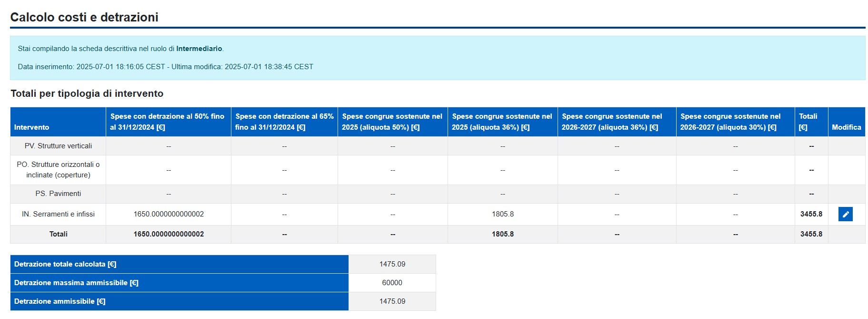Click the 'Detrazione ammissibile [€]' label
This screenshot has width=868, height=319.
60,301
